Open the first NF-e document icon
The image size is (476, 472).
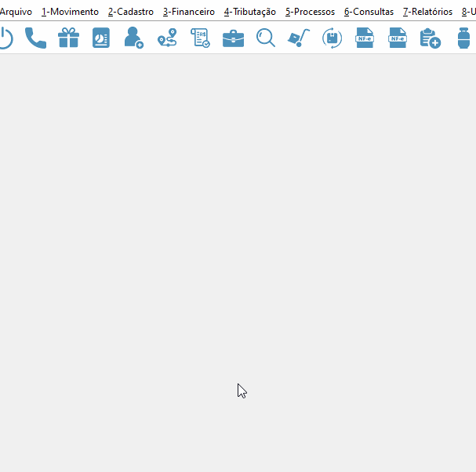click(365, 38)
